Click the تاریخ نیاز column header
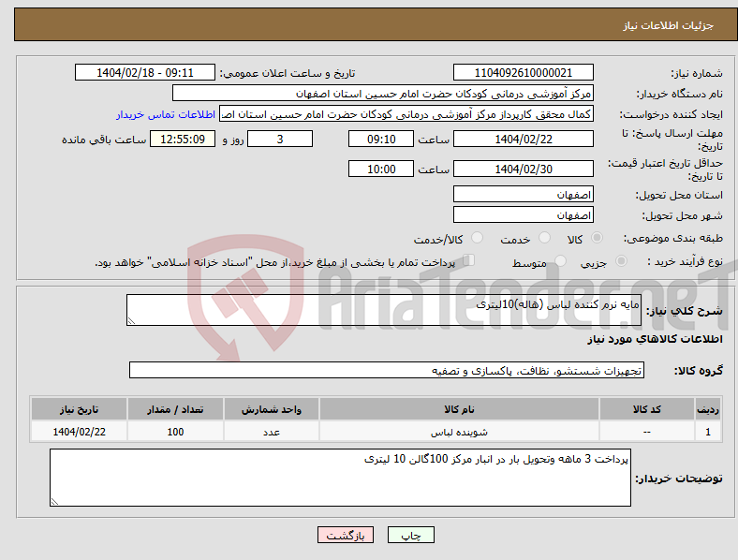The height and width of the screenshot is (560, 738). click(x=79, y=409)
